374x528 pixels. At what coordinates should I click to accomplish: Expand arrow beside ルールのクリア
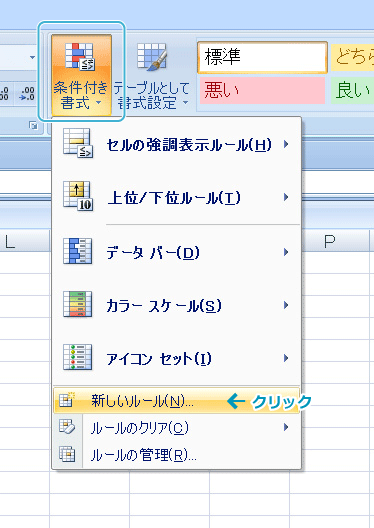coord(286,427)
